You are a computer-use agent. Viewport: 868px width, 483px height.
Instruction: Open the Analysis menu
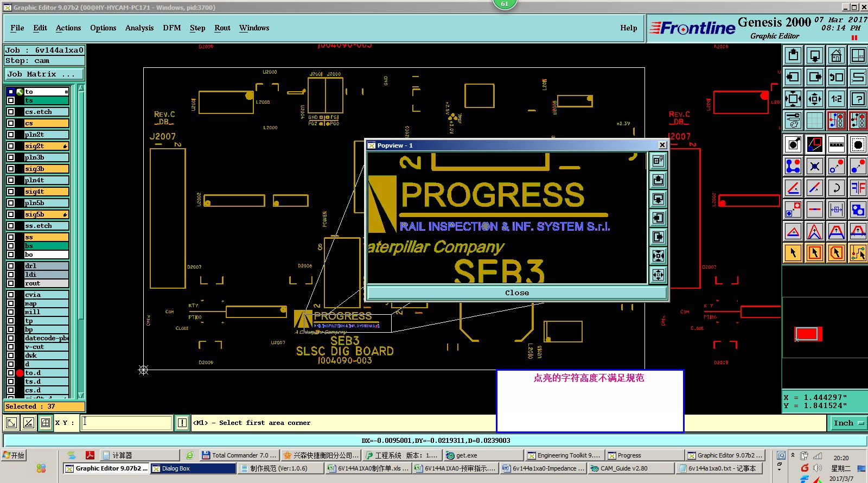(139, 28)
